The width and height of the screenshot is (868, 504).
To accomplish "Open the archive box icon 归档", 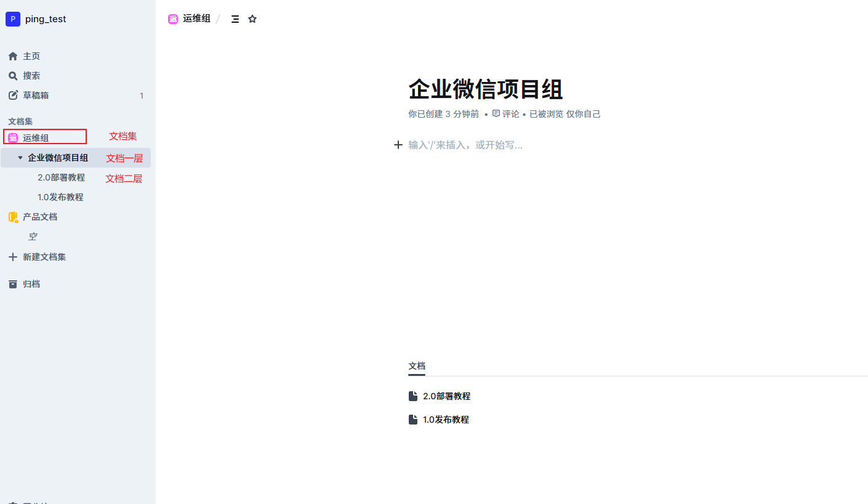I will click(x=13, y=284).
